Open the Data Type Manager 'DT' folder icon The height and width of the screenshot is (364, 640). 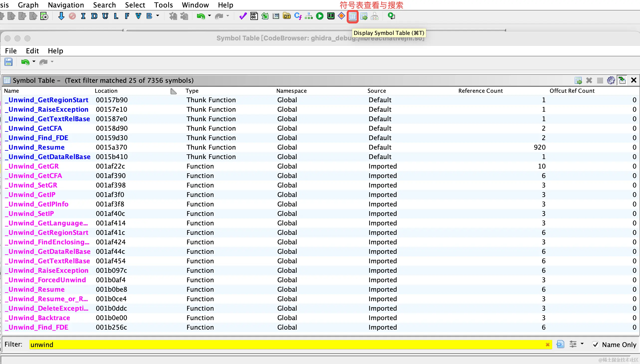(287, 16)
